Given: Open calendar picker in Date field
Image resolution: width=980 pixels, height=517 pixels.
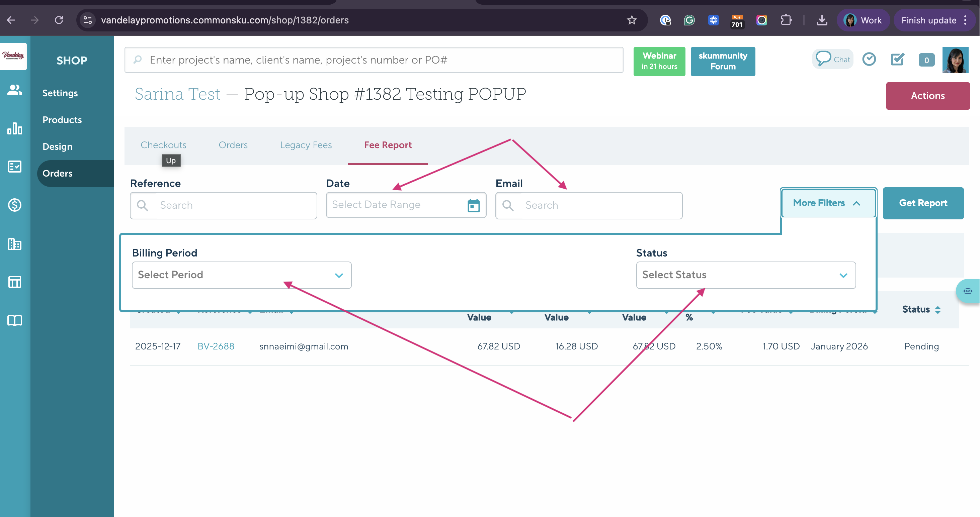Looking at the screenshot, I should (x=473, y=206).
